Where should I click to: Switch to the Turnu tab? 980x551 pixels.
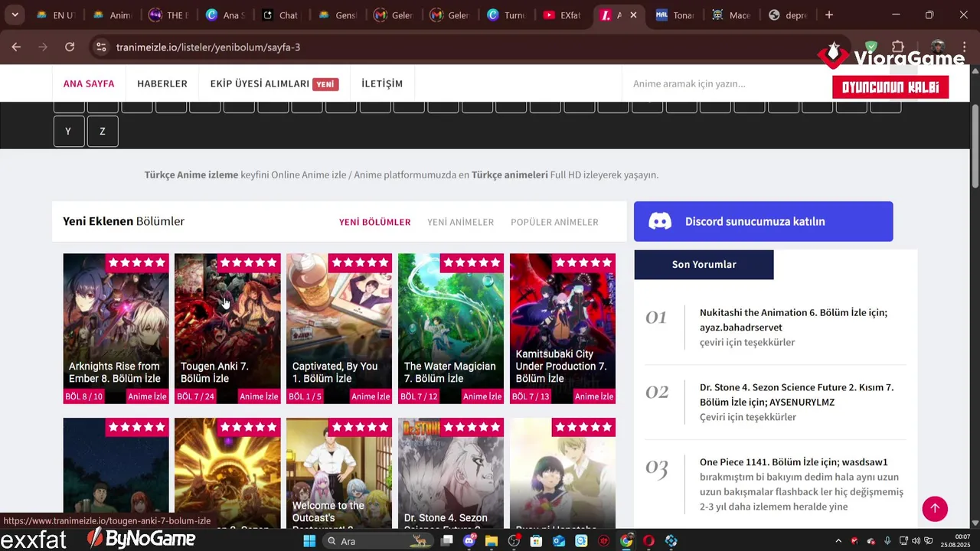click(505, 15)
